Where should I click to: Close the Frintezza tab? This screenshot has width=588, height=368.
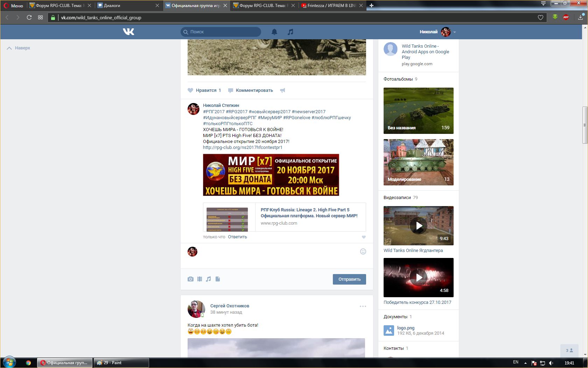pyautogui.click(x=361, y=6)
